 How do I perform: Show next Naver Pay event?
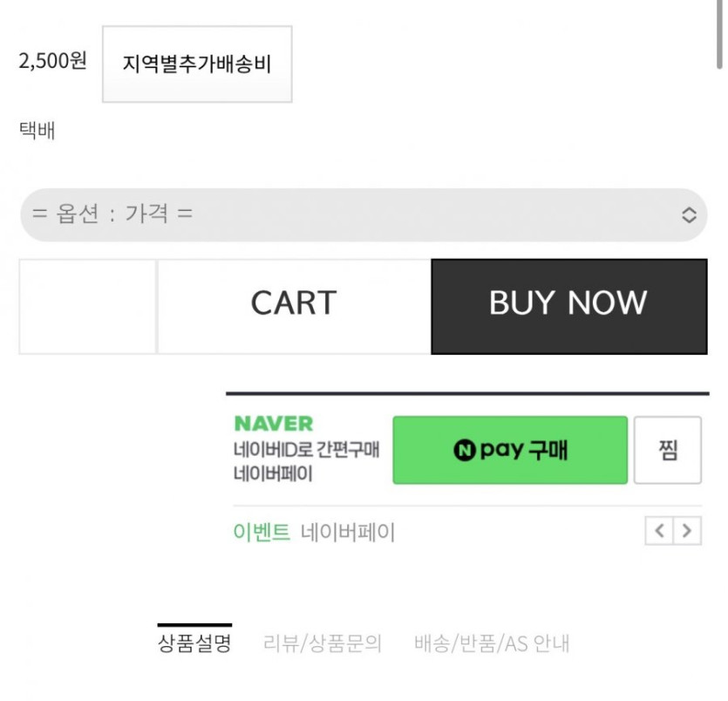[x=688, y=530]
